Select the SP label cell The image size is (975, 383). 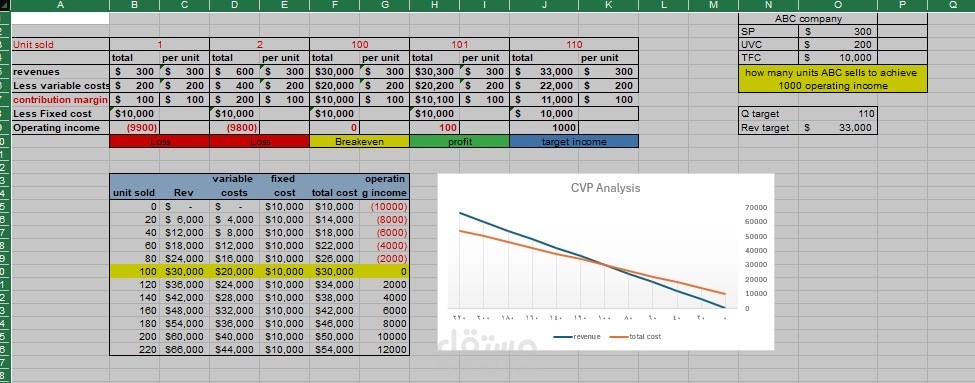tap(769, 31)
